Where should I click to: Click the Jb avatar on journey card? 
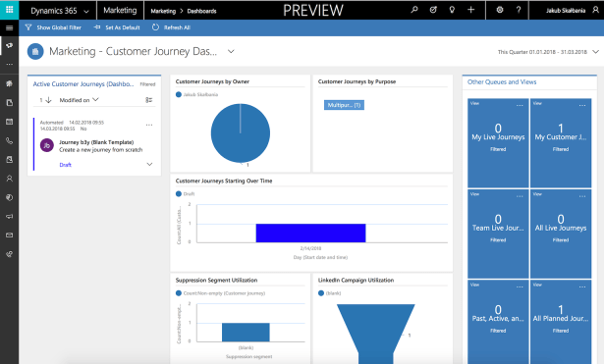coord(47,145)
